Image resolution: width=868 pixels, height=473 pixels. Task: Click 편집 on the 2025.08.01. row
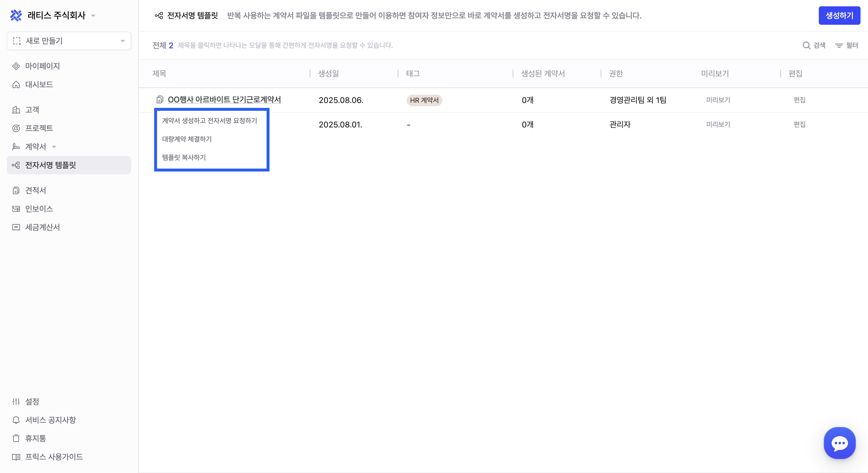pyautogui.click(x=799, y=124)
